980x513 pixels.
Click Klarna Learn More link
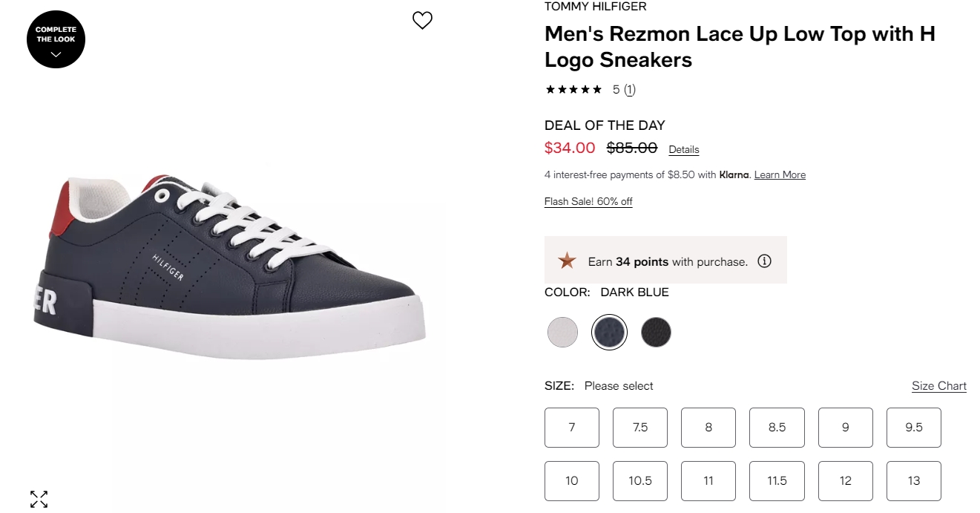coord(780,175)
